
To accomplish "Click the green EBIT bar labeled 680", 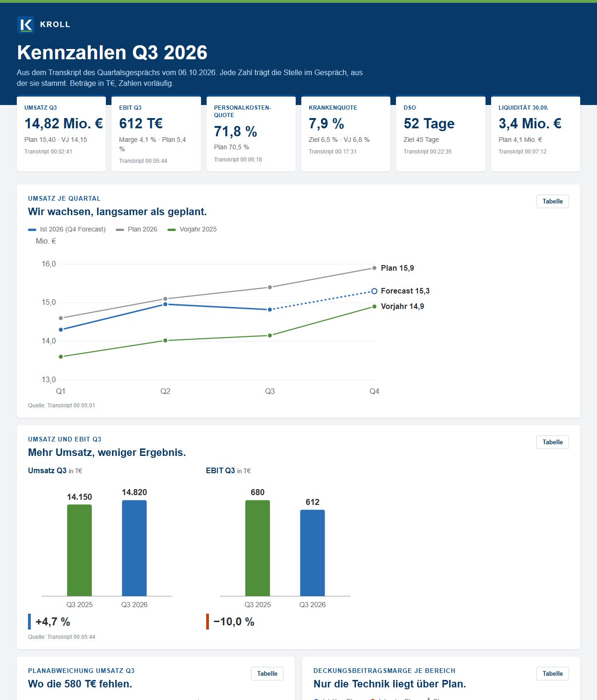I will (257, 548).
